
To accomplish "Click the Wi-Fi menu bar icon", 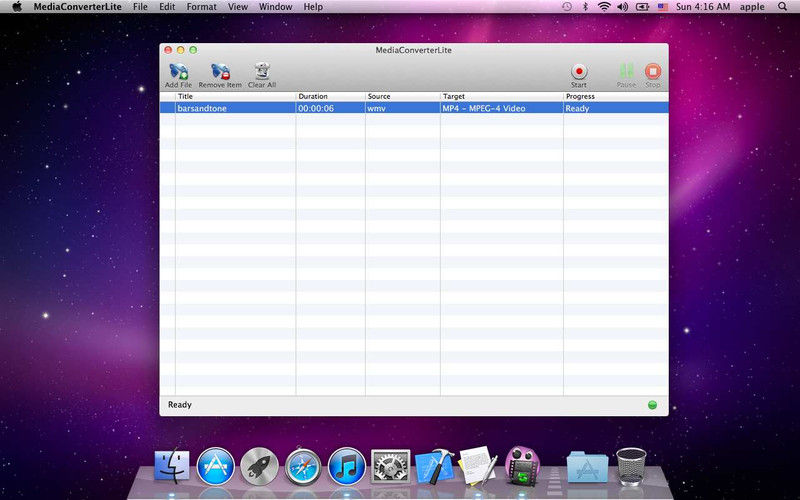I will 604,7.
